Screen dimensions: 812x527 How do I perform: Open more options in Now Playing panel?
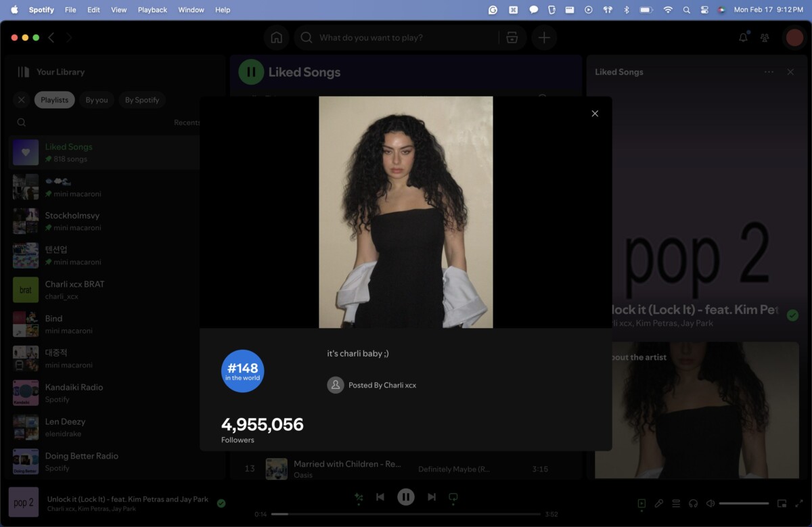[x=769, y=72]
